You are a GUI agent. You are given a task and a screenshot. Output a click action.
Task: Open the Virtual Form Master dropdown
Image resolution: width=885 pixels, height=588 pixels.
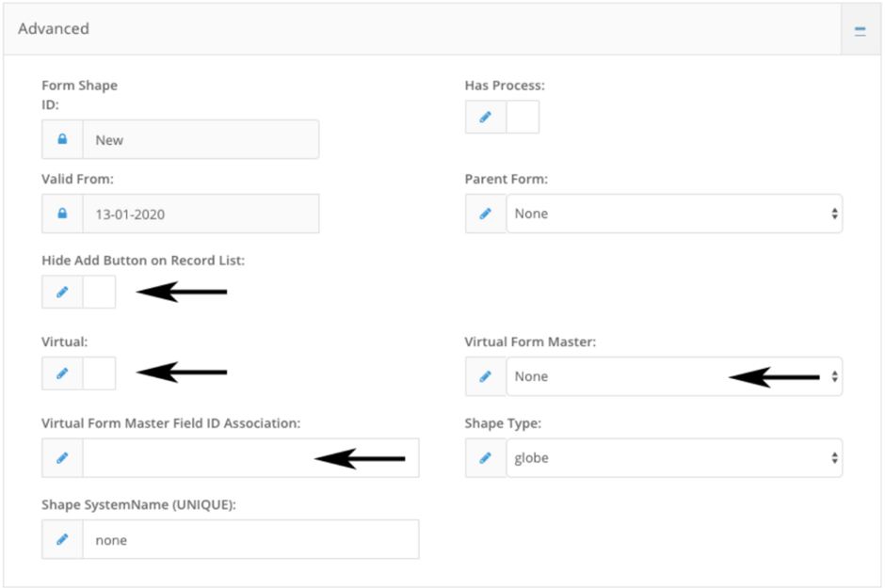674,376
